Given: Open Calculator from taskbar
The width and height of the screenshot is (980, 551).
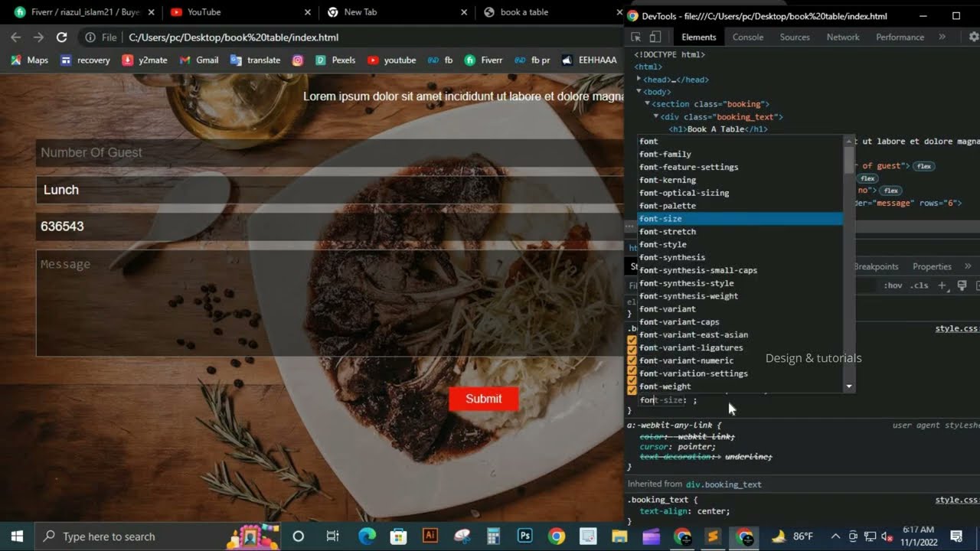Looking at the screenshot, I should (493, 536).
